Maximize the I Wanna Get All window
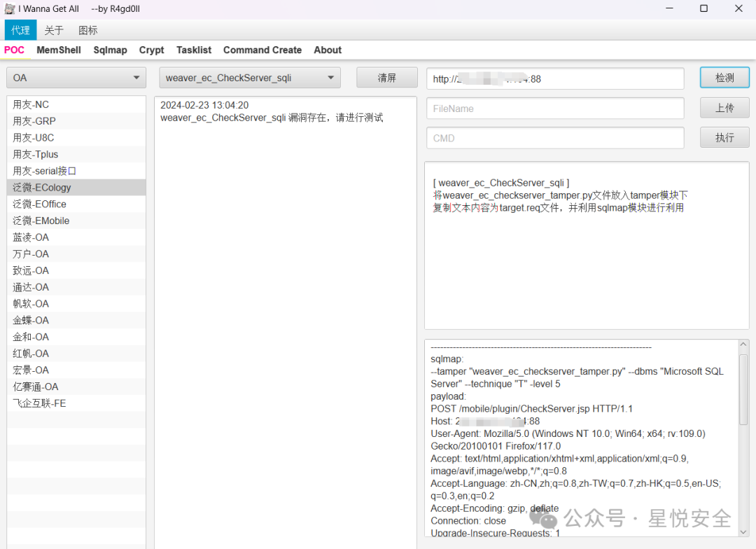Image resolution: width=756 pixels, height=549 pixels. tap(704, 8)
